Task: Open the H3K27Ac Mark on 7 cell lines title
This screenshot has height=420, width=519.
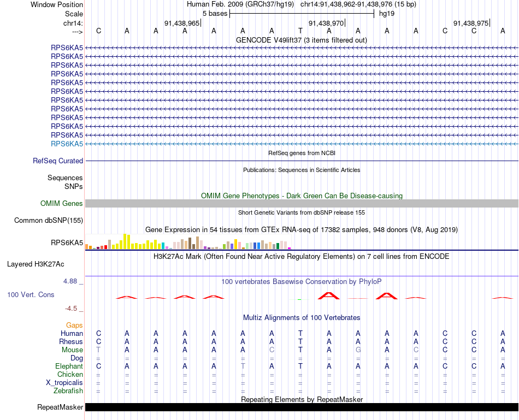Action: [x=301, y=257]
